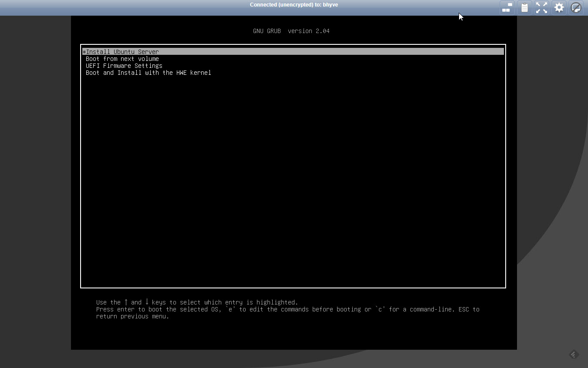The width and height of the screenshot is (588, 368).
Task: Open the noVNC settings gear
Action: coord(559,7)
